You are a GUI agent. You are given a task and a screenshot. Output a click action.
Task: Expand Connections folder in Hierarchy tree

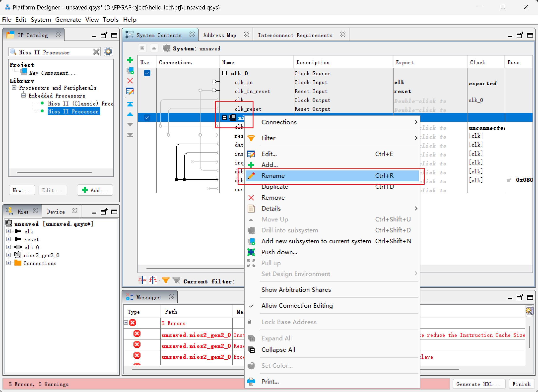point(9,263)
